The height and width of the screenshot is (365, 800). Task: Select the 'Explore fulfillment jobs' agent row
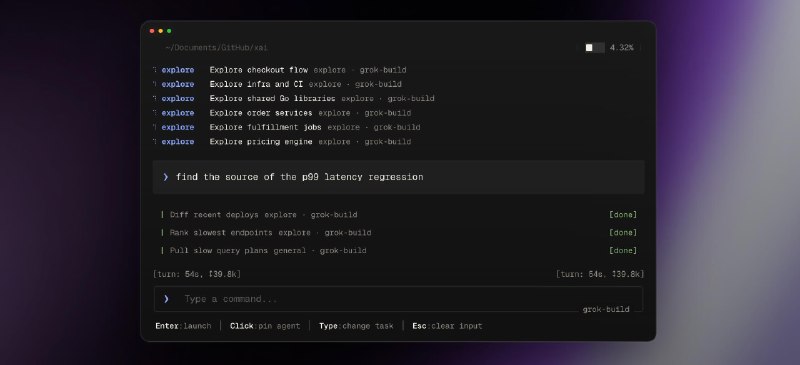[286, 127]
